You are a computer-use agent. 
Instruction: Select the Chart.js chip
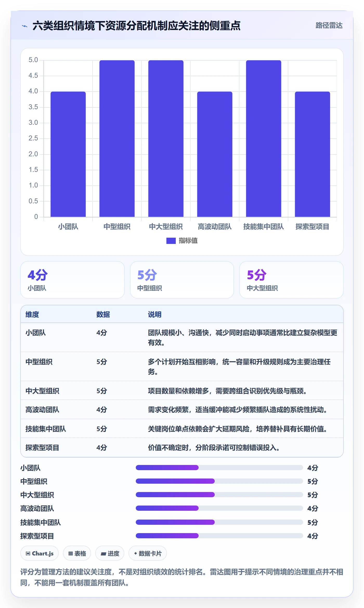pyautogui.click(x=40, y=553)
